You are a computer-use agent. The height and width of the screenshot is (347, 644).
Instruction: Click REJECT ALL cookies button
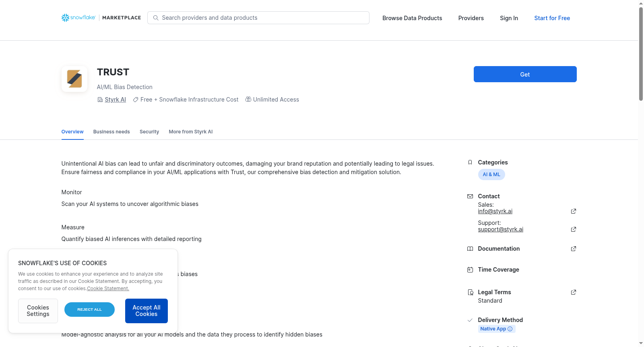click(x=89, y=310)
